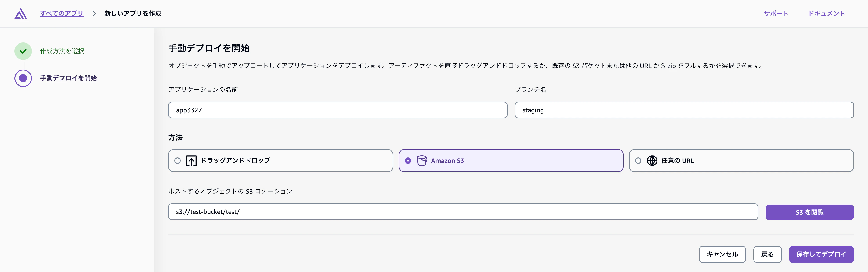Viewport: 868px width, 272px height.
Task: Click the upload icon in the drag-and-drop option
Action: coord(192,161)
